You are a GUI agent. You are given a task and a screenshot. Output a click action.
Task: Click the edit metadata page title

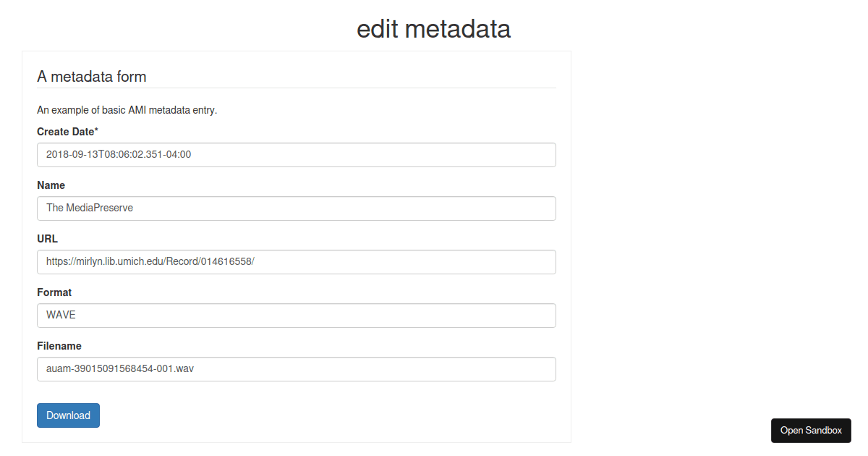pos(433,29)
